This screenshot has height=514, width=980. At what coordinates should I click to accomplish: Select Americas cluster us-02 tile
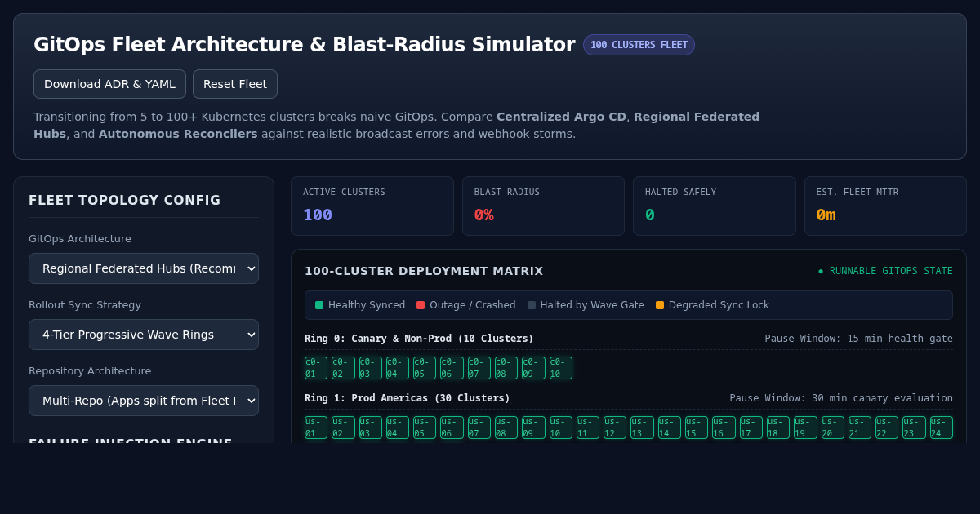(x=343, y=428)
